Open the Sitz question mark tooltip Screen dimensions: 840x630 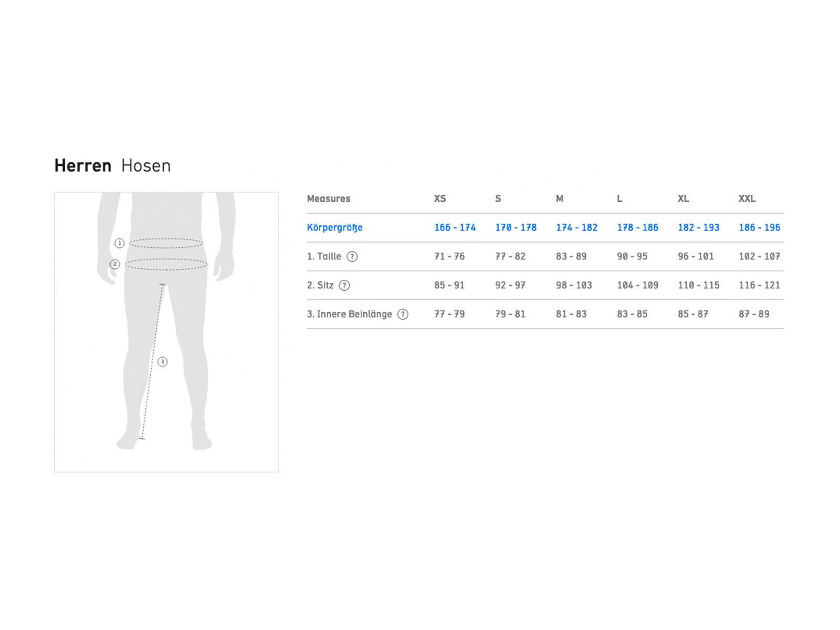tap(344, 285)
